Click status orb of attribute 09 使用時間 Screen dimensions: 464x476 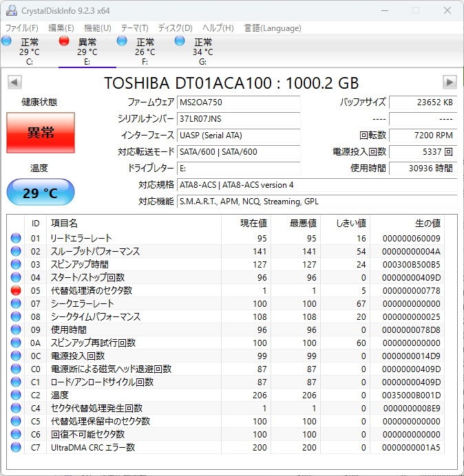[x=16, y=329]
